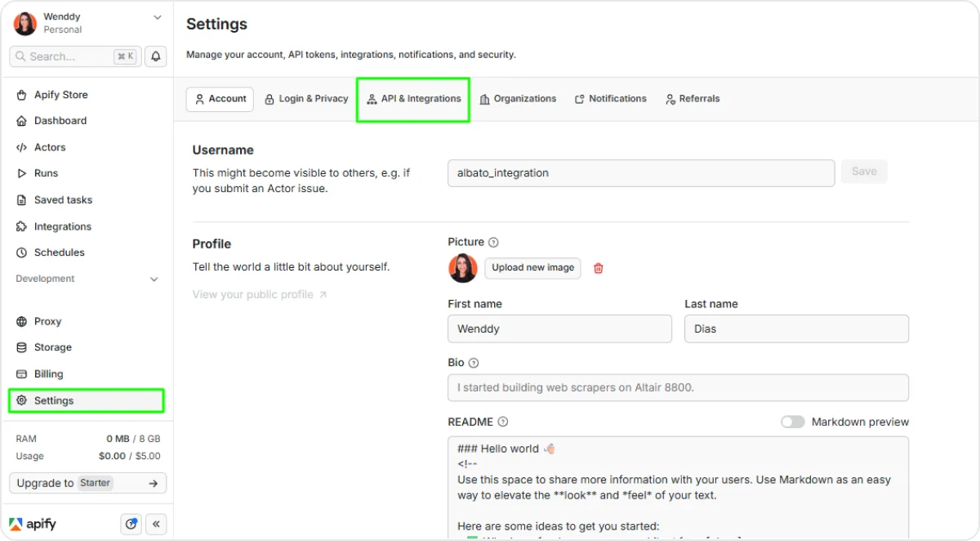The image size is (980, 541).
Task: Click the Saved tasks document icon
Action: click(x=22, y=200)
